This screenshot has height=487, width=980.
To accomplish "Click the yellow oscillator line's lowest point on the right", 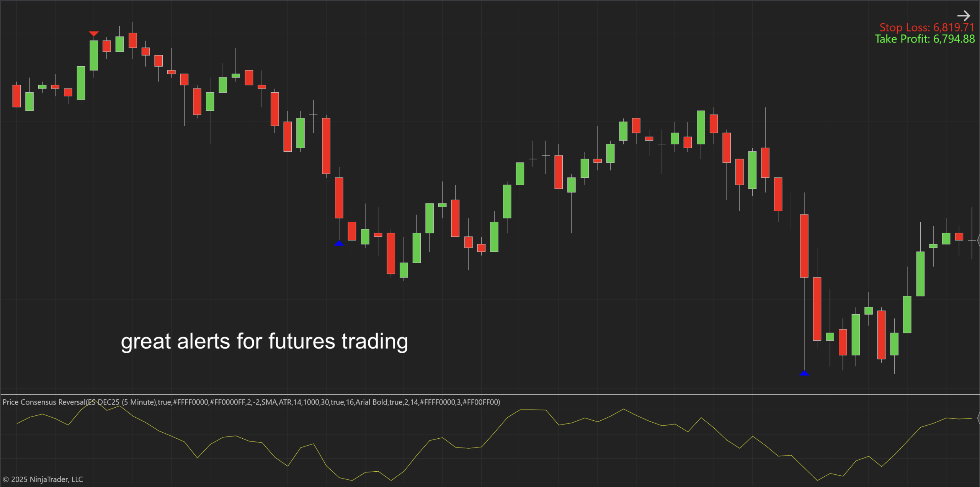I will tap(817, 480).
